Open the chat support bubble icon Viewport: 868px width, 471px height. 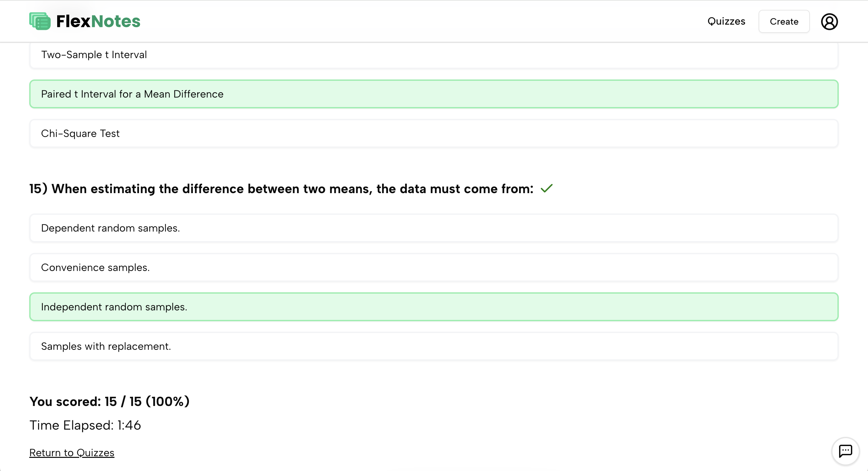845,451
